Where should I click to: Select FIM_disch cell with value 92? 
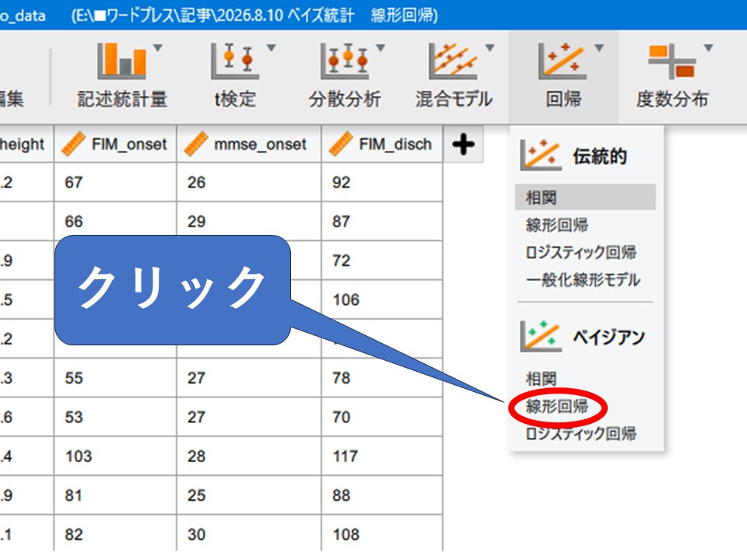point(382,182)
